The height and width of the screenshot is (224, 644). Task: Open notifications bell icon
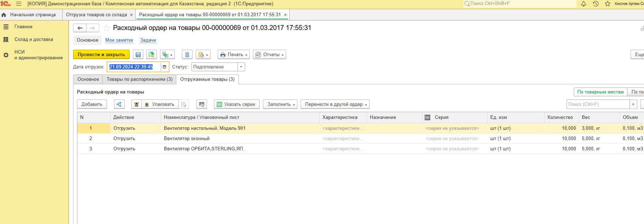pos(584,4)
